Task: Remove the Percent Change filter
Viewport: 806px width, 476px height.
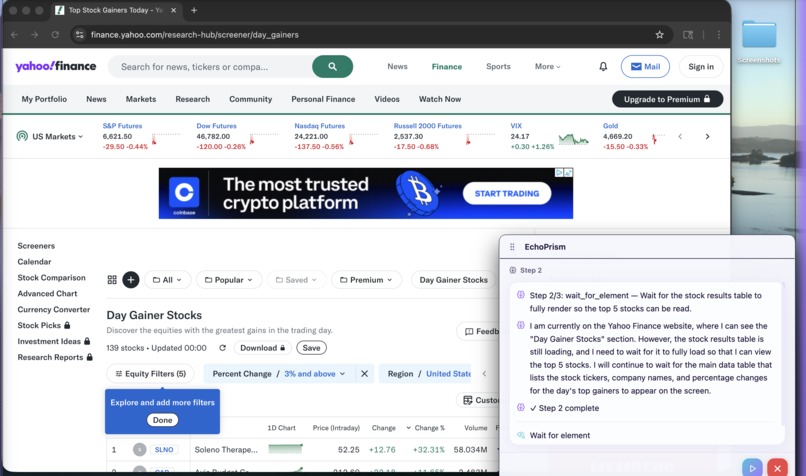Action: (x=364, y=374)
